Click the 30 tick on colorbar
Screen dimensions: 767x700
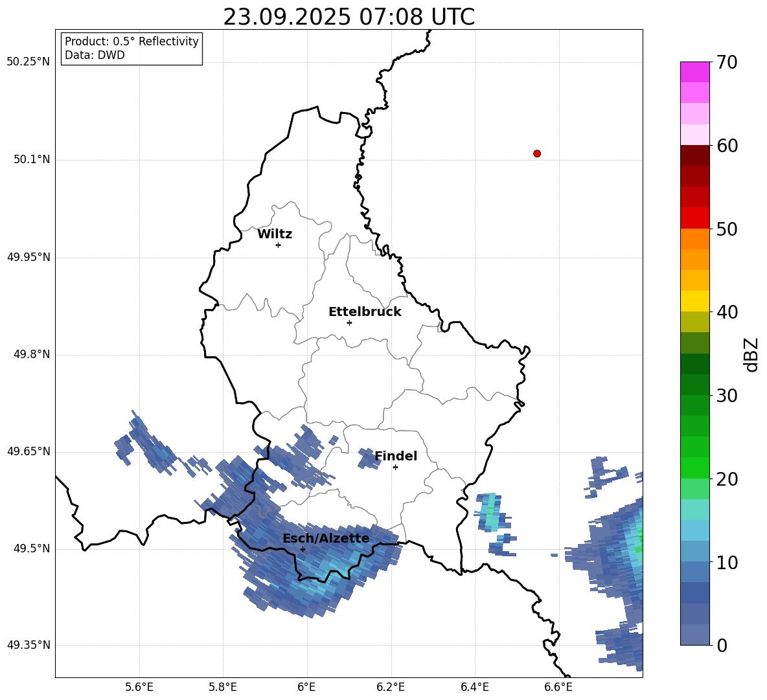coord(727,396)
